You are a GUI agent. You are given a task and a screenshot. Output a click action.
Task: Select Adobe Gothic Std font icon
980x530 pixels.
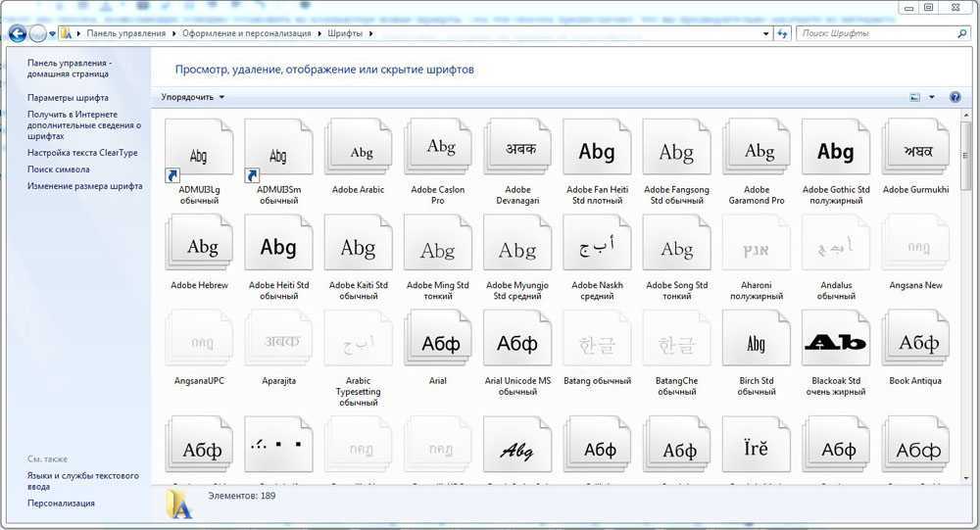point(835,151)
